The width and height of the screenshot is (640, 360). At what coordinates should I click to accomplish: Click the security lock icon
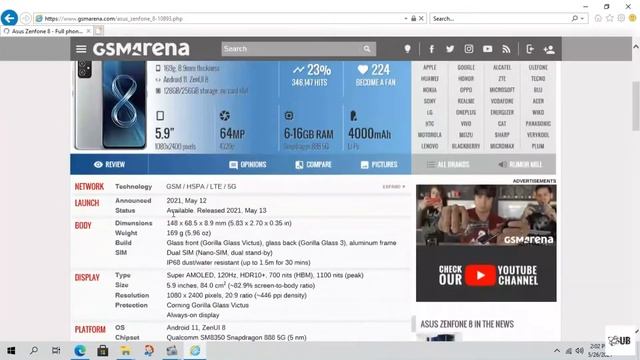pyautogui.click(x=413, y=18)
